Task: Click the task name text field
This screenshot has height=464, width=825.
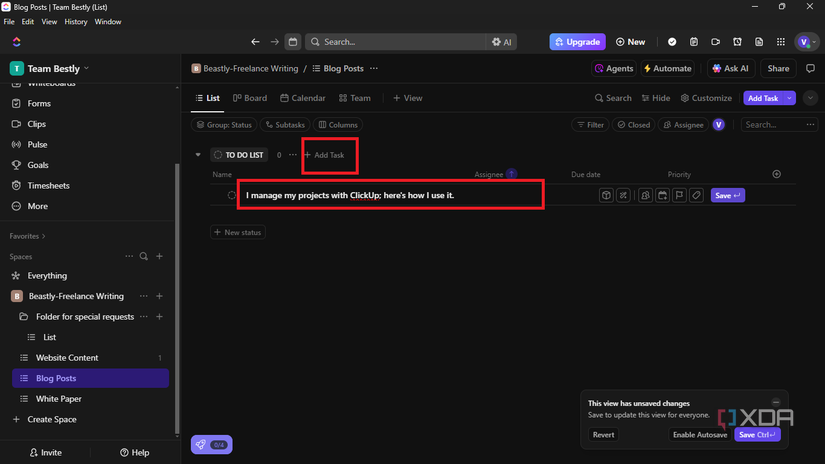Action: click(x=390, y=195)
